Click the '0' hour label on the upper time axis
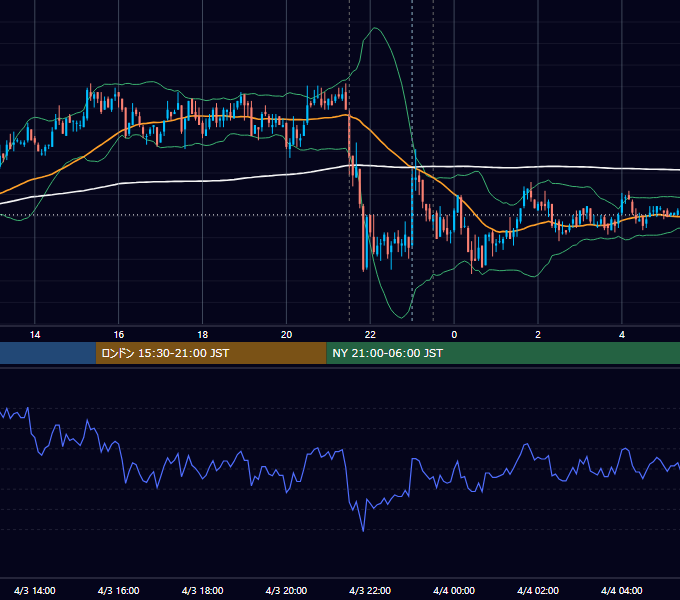680x600 pixels. (x=454, y=335)
